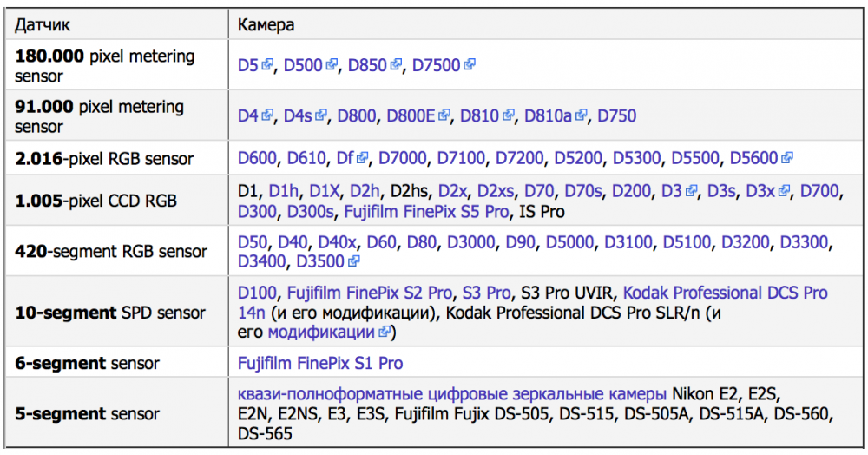This screenshot has height=455, width=868.
Task: Open the D70s link
Action: click(583, 192)
